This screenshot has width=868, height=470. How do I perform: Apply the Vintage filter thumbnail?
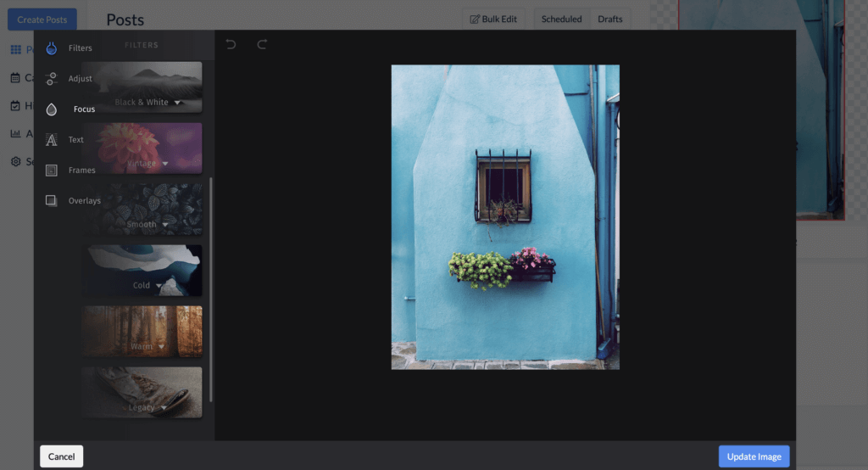click(x=142, y=148)
